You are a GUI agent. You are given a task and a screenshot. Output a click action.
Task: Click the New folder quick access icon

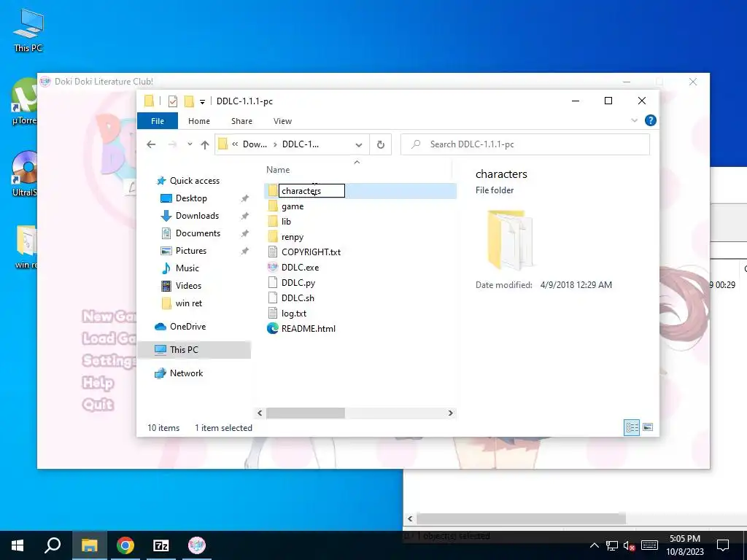[x=189, y=101]
